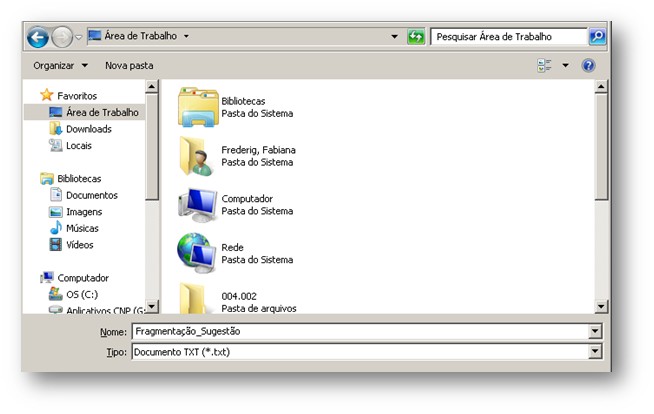Select the 004.002 Pasta de arquivos text
Screen dimensions: 654x414
[x=259, y=302]
